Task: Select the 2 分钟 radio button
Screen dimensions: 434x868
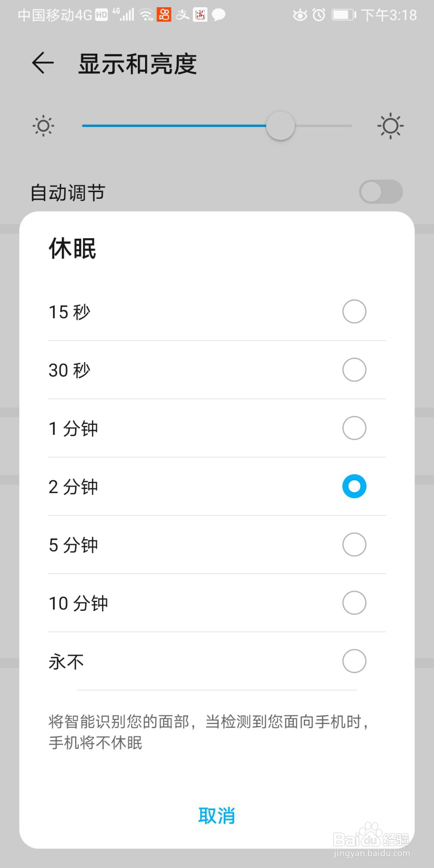Action: click(354, 486)
